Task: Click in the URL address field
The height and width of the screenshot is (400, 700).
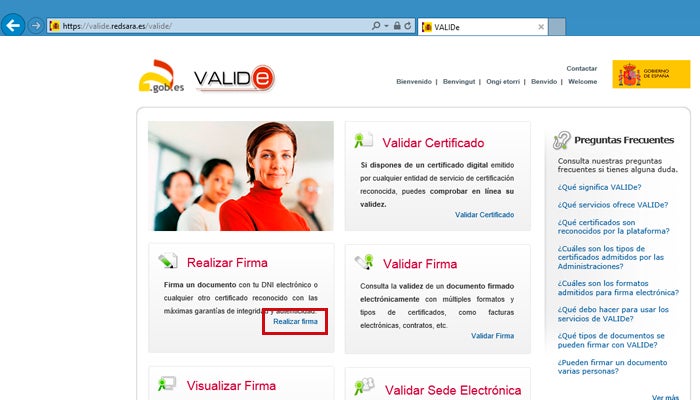Action: (x=214, y=26)
